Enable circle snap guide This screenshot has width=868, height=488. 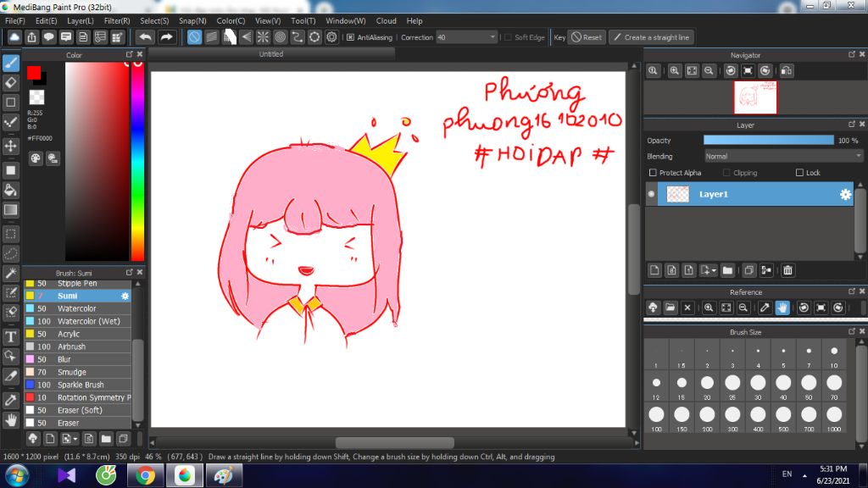pos(280,37)
